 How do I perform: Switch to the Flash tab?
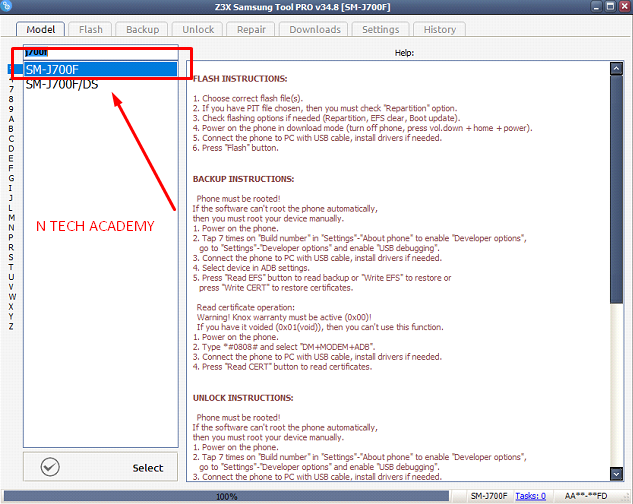(90, 29)
